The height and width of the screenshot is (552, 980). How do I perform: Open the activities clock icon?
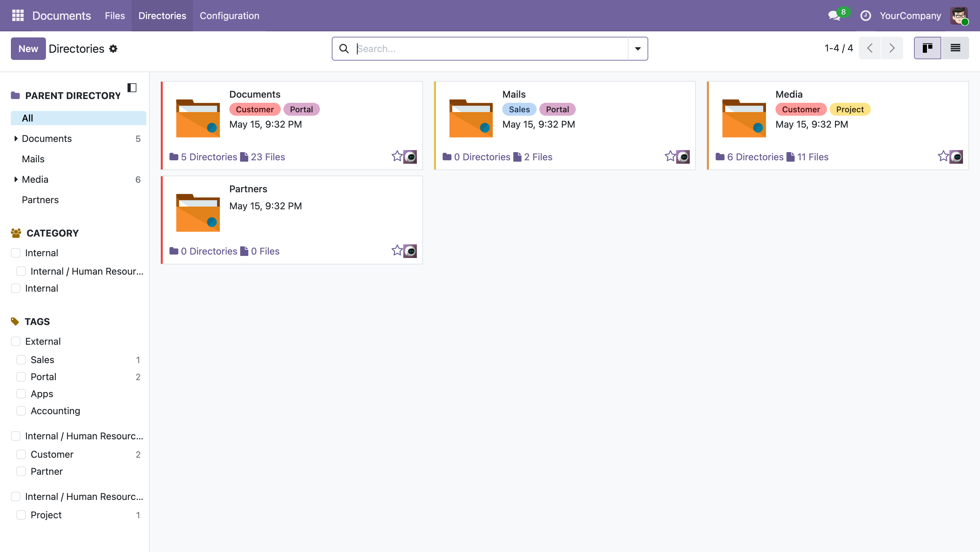tap(865, 16)
